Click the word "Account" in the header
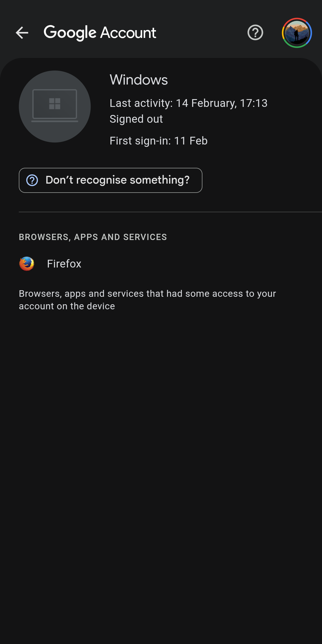This screenshot has width=322, height=644. [128, 33]
